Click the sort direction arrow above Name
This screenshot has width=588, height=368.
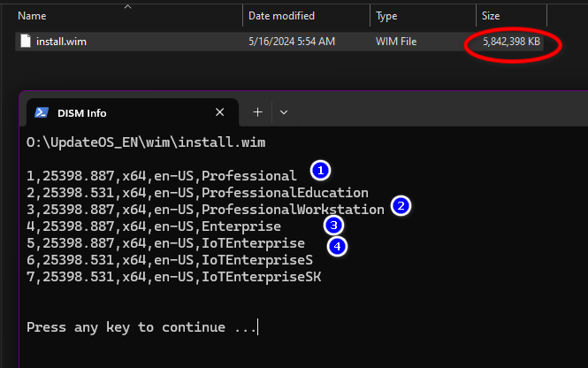128,6
